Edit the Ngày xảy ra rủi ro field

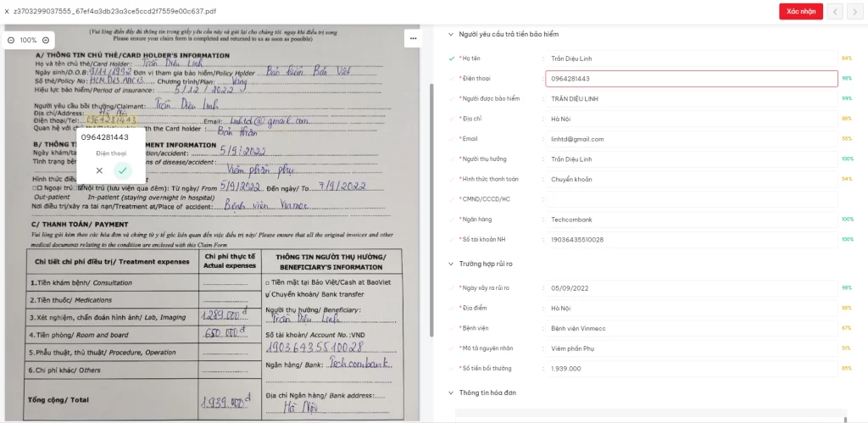[x=692, y=288]
